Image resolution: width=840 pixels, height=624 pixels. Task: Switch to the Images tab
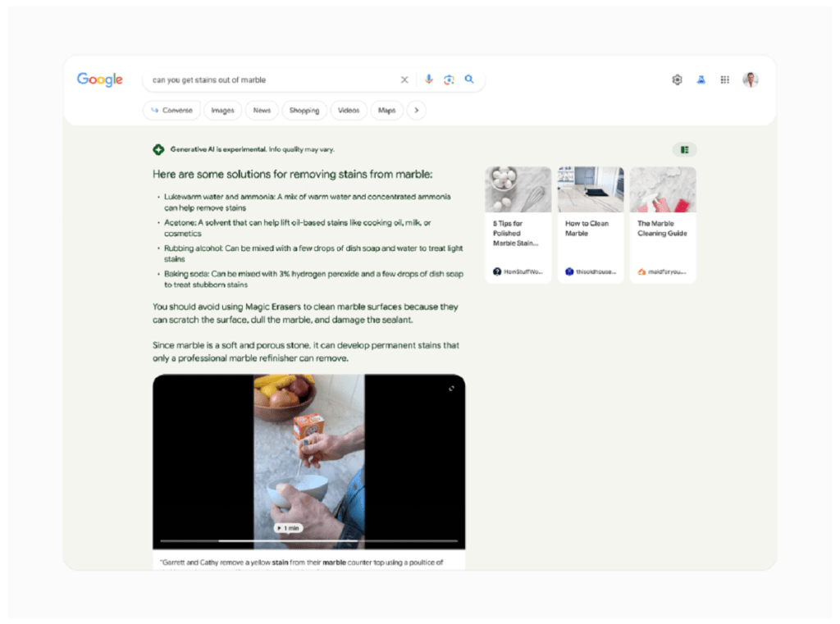(x=222, y=110)
